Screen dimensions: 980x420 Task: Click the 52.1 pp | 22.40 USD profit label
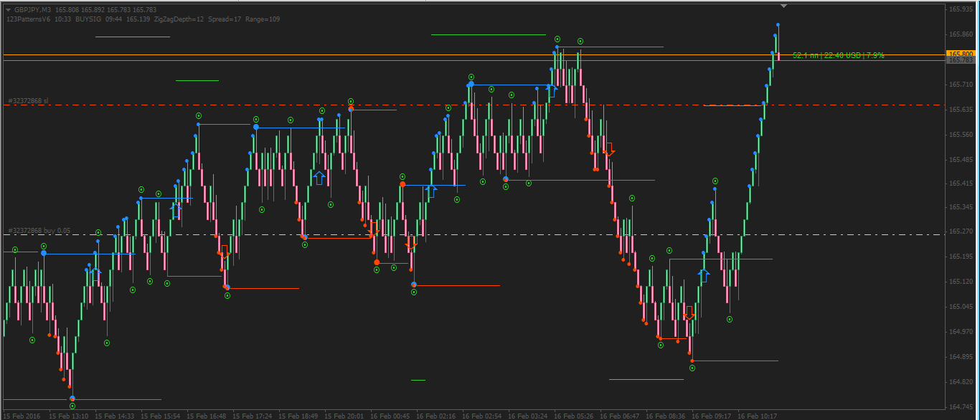point(838,55)
